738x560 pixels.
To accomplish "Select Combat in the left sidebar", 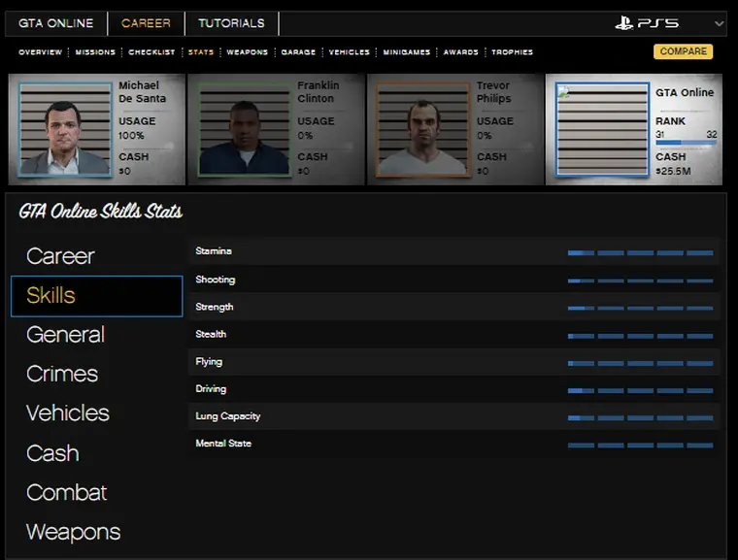I will 66,492.
